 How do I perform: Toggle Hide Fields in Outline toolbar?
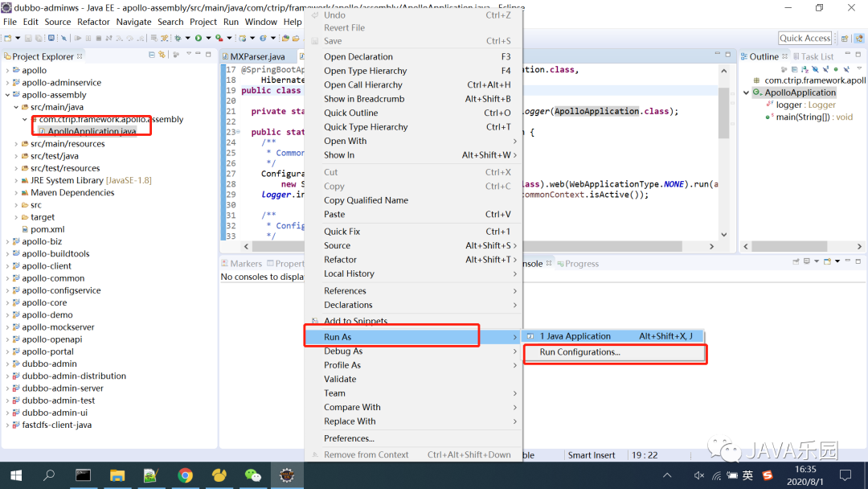[x=816, y=69]
